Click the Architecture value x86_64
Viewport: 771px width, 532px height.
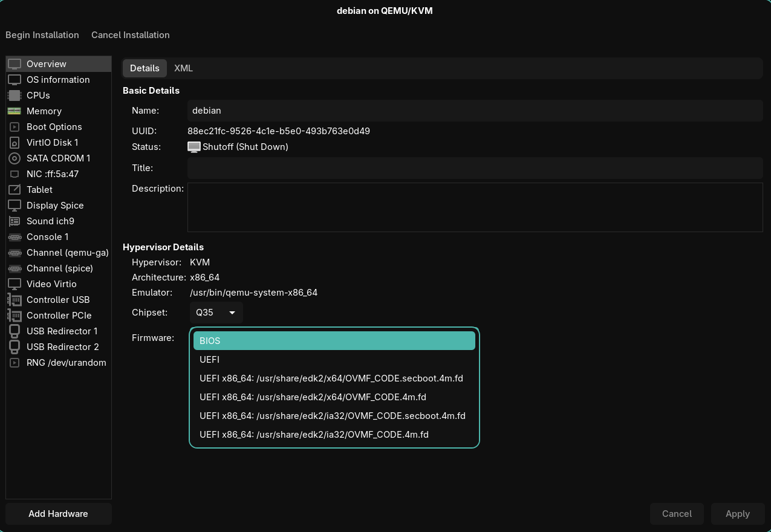tap(204, 277)
